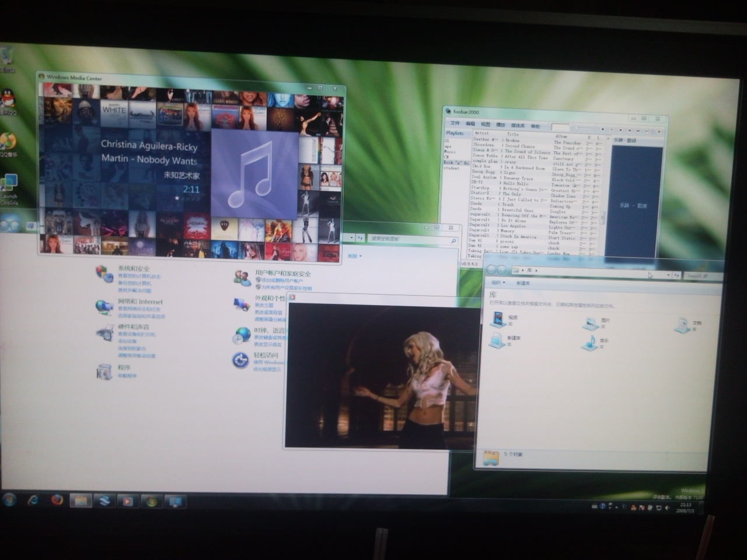This screenshot has height=560, width=747.
Task: Open the QQ penguin icon on the desktop
Action: click(x=8, y=100)
